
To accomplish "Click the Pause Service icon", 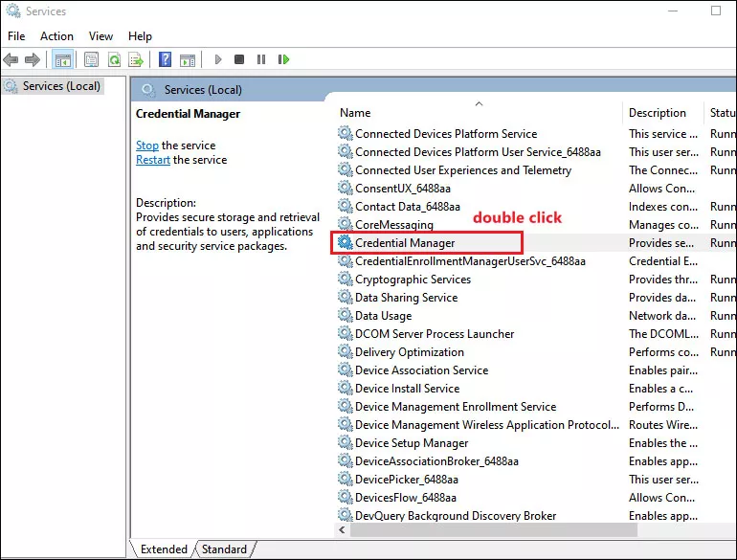I will tap(261, 59).
